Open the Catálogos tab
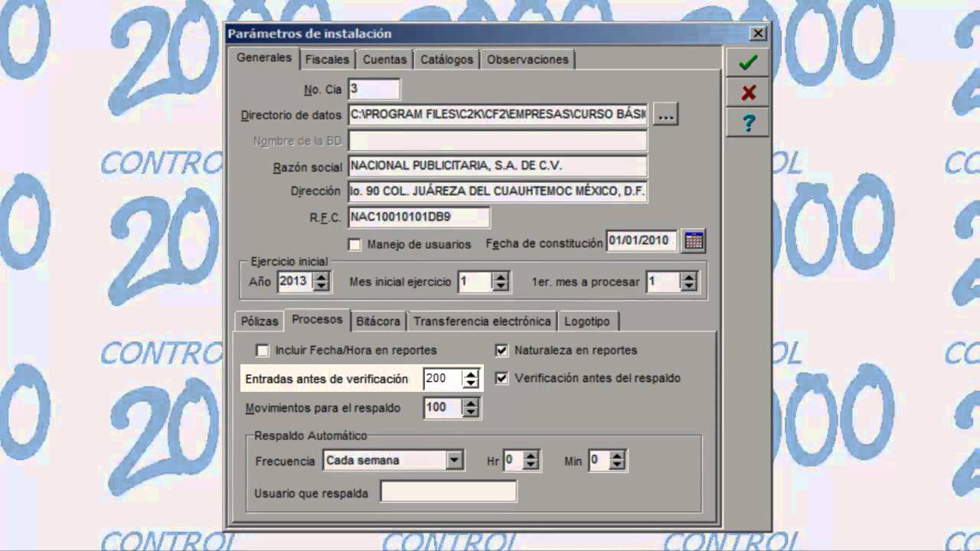This screenshot has height=551, width=980. click(447, 59)
